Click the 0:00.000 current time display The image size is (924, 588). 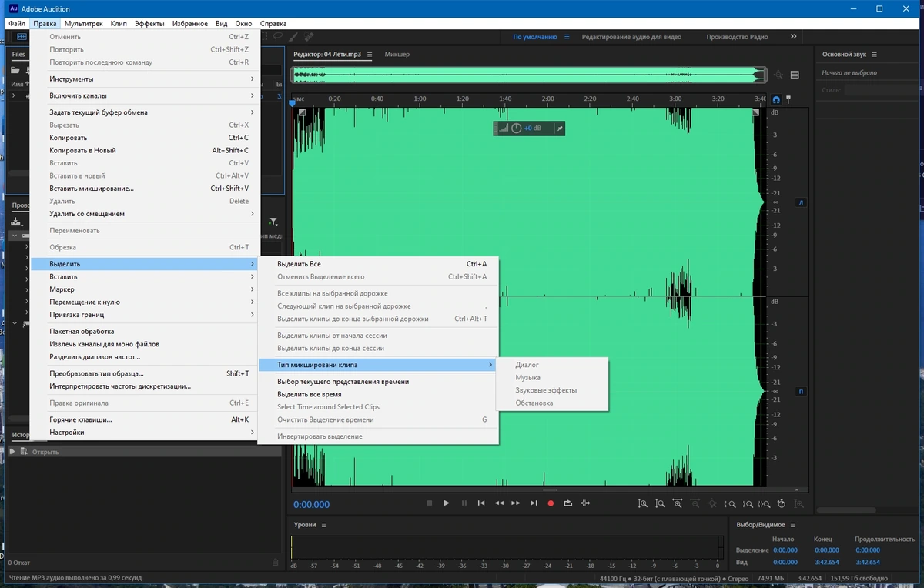[x=311, y=505]
